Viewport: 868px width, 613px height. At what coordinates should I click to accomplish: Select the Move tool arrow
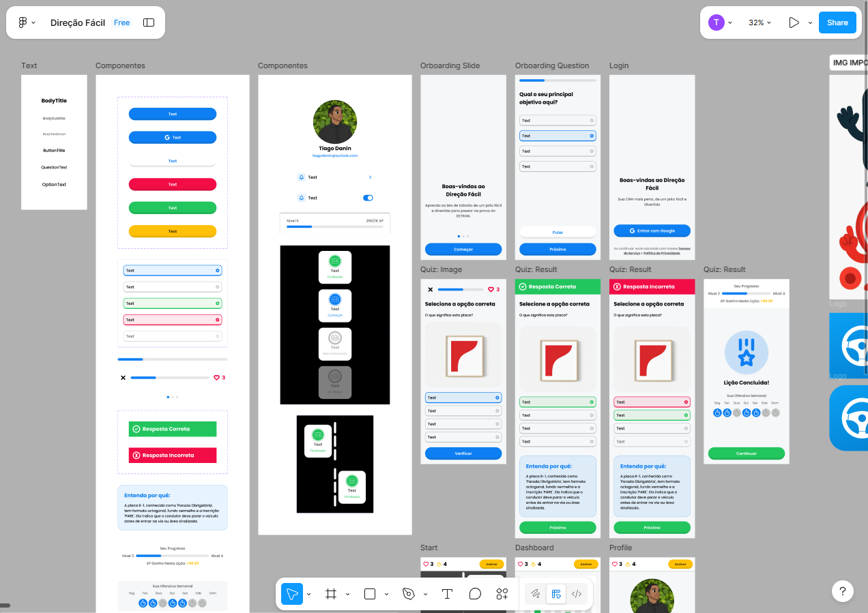pyautogui.click(x=292, y=594)
